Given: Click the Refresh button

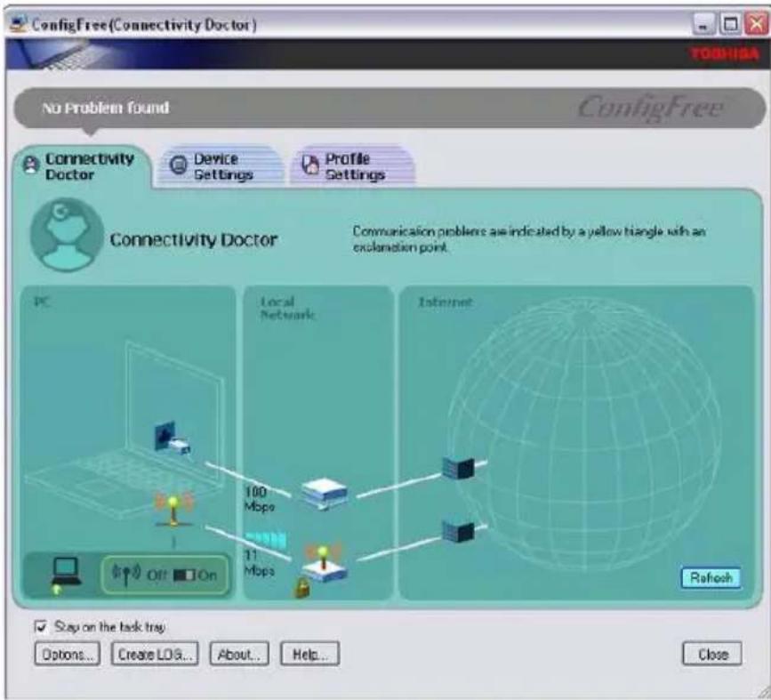Looking at the screenshot, I should (711, 577).
